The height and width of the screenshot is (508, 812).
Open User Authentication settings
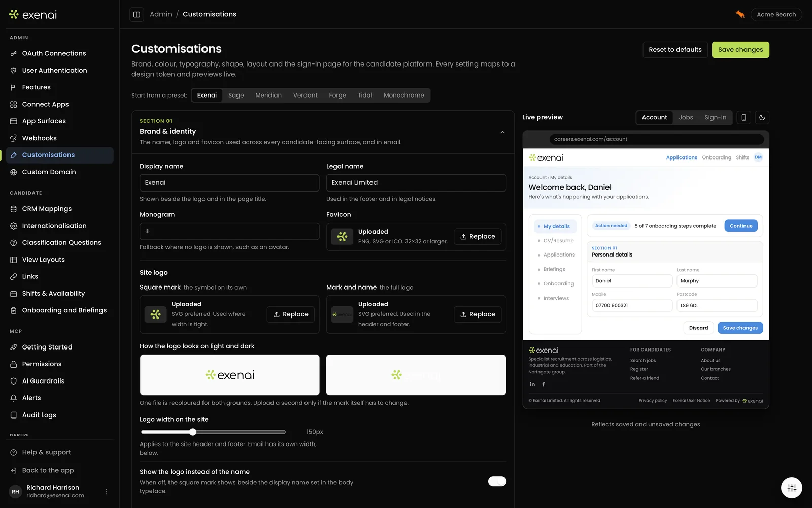point(60,70)
